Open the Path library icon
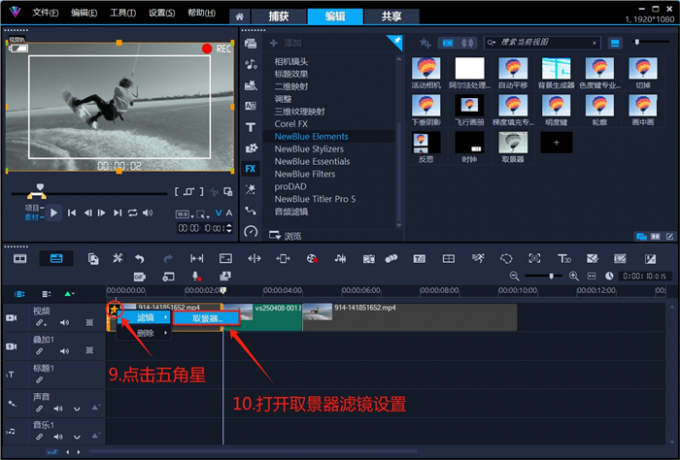 pyautogui.click(x=251, y=211)
